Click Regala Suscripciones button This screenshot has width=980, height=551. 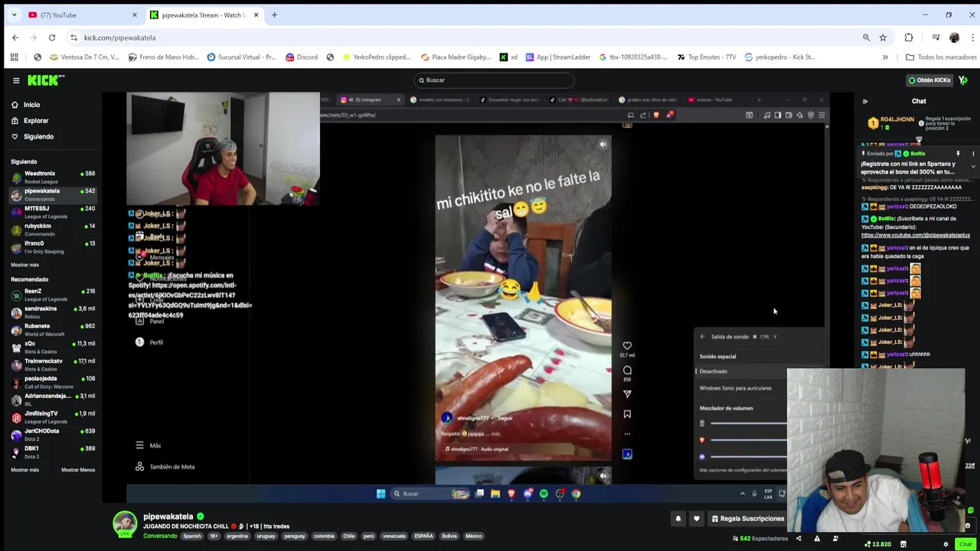747,519
